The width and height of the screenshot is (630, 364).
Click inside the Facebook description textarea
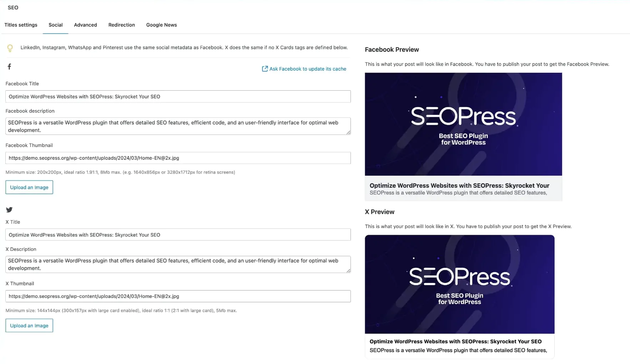(178, 126)
